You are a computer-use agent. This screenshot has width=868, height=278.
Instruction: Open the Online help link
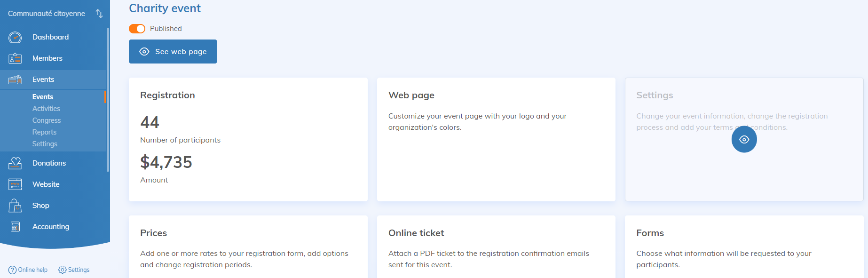(28, 270)
